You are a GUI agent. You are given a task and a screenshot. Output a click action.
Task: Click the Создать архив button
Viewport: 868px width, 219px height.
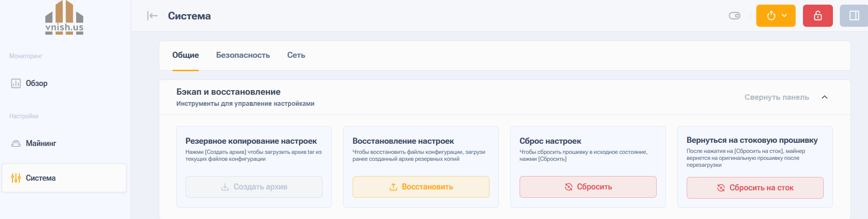(x=254, y=187)
